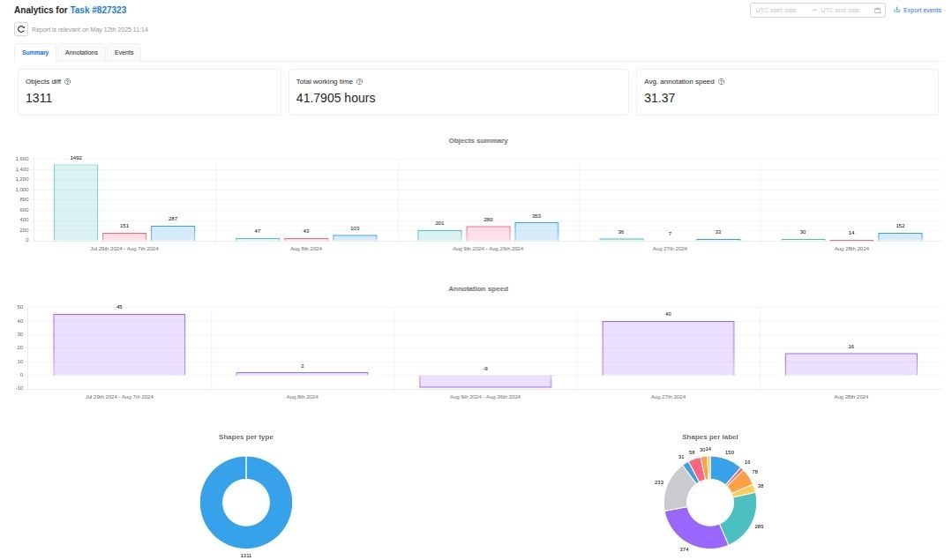Switch to the Annotations tab

pyautogui.click(x=81, y=53)
